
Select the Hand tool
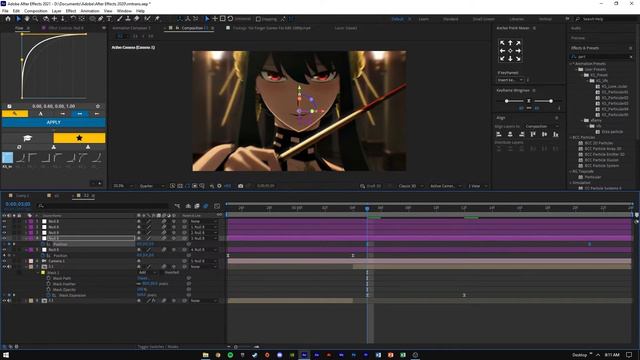coord(27,19)
